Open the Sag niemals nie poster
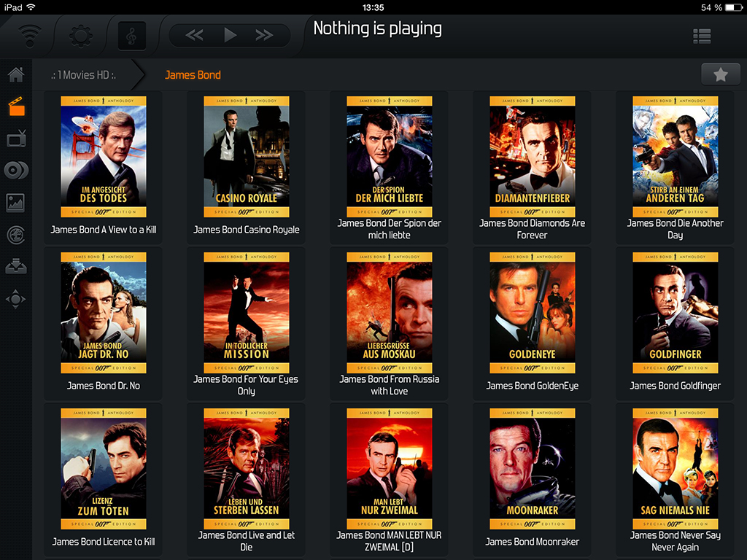The width and height of the screenshot is (747, 560). point(675,469)
